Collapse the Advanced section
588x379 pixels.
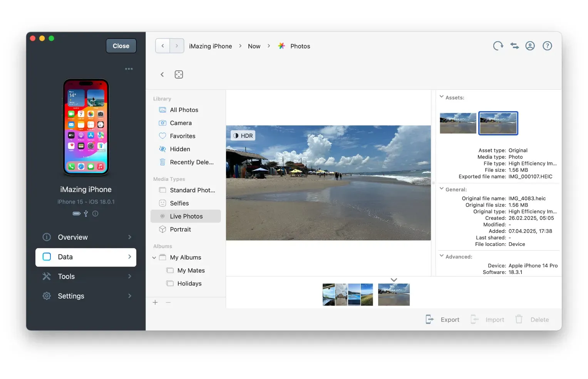(442, 256)
